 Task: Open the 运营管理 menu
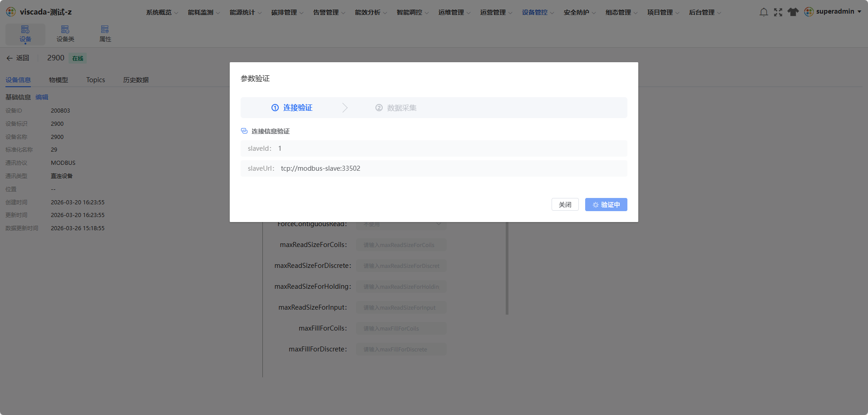coord(496,12)
